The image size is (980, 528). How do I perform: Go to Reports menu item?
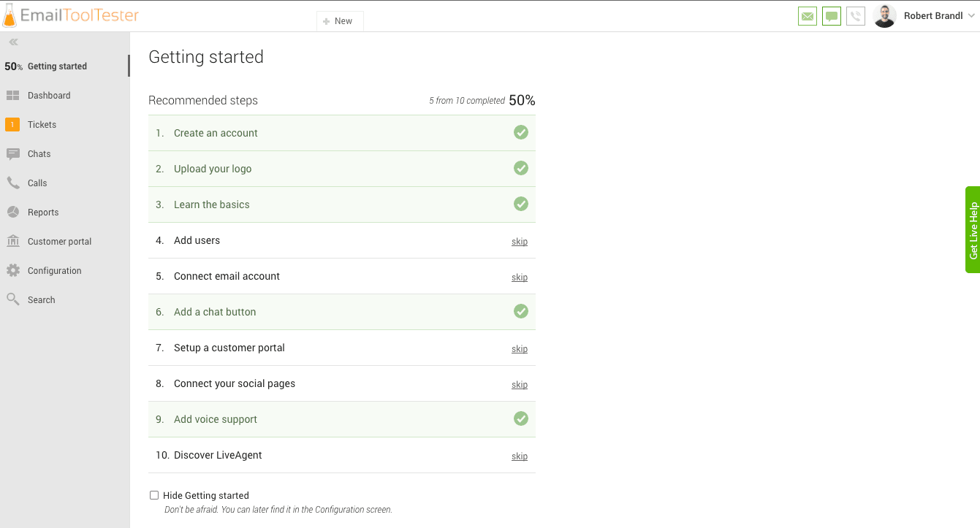(43, 213)
